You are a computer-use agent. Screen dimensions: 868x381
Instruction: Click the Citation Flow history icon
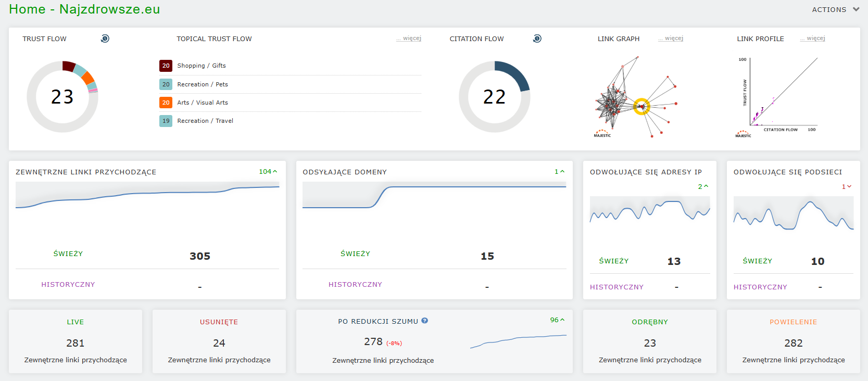pos(537,39)
